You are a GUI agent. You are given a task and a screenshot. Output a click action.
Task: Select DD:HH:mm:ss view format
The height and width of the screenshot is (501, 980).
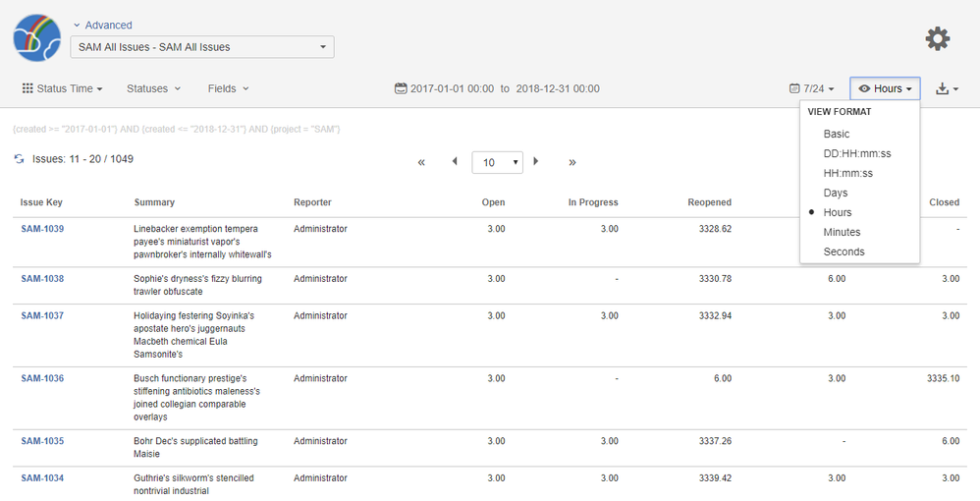pos(857,153)
